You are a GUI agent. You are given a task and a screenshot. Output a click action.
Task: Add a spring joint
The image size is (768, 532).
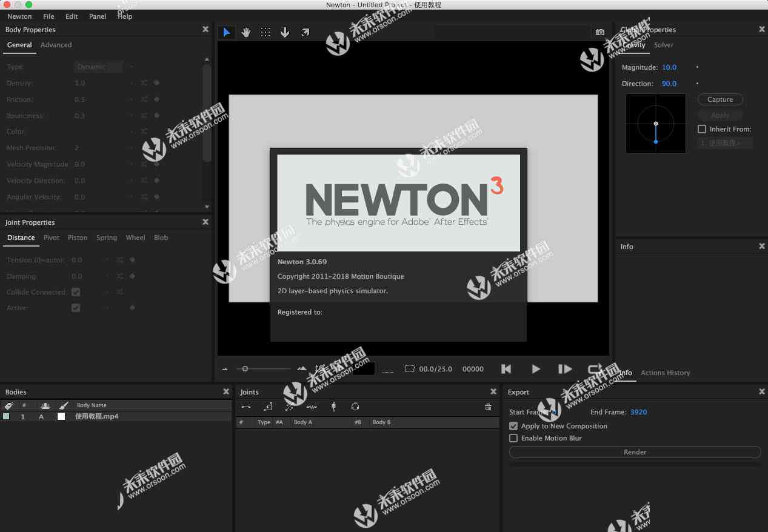pos(312,407)
